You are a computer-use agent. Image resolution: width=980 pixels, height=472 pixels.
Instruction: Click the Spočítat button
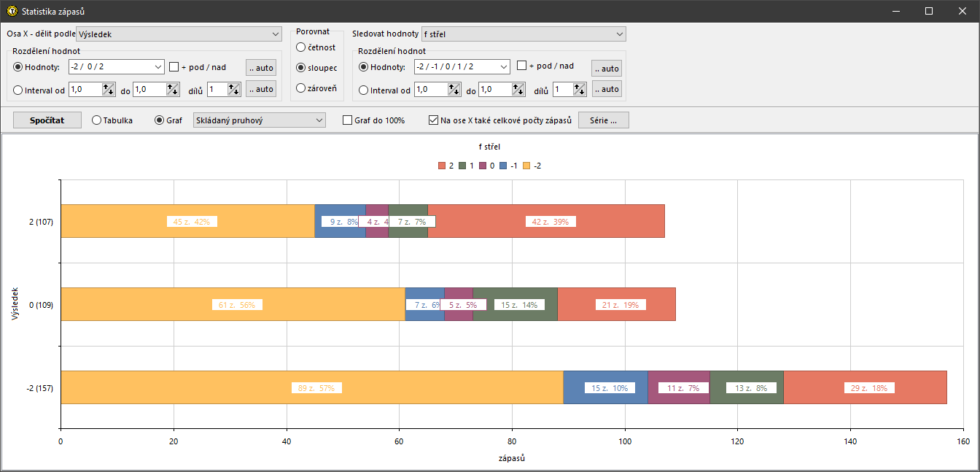(x=47, y=120)
